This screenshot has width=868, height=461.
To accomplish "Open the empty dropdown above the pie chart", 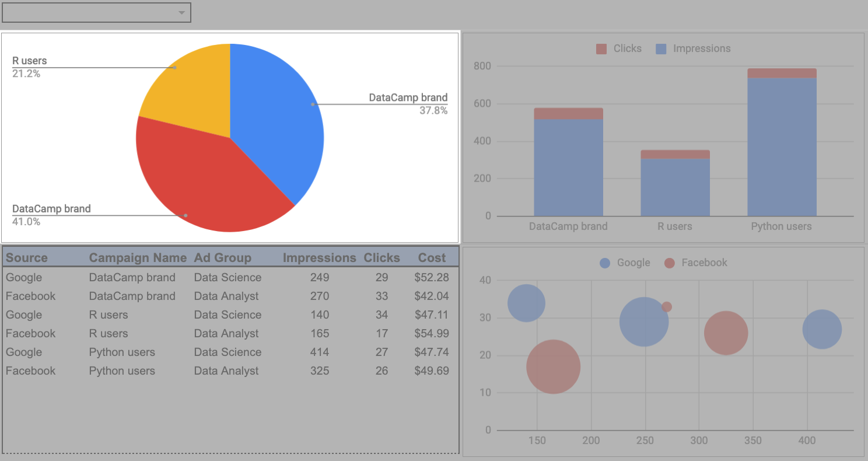I will coord(96,12).
